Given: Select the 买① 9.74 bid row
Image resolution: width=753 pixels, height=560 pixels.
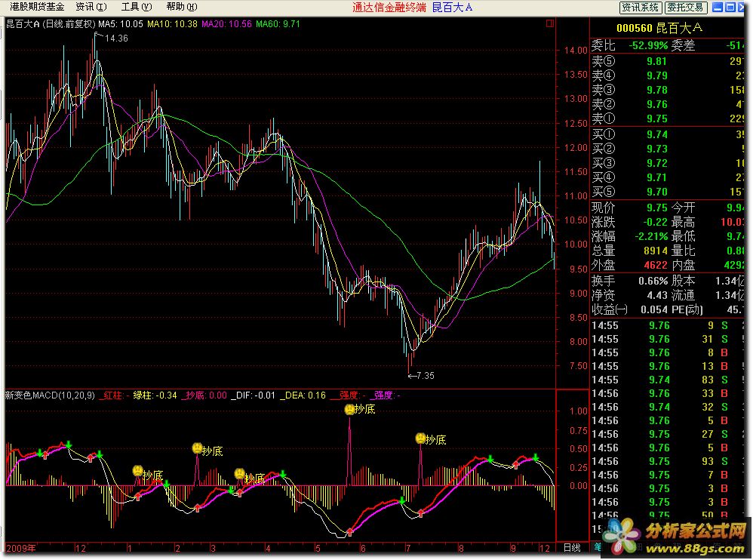Looking at the screenshot, I should 668,134.
